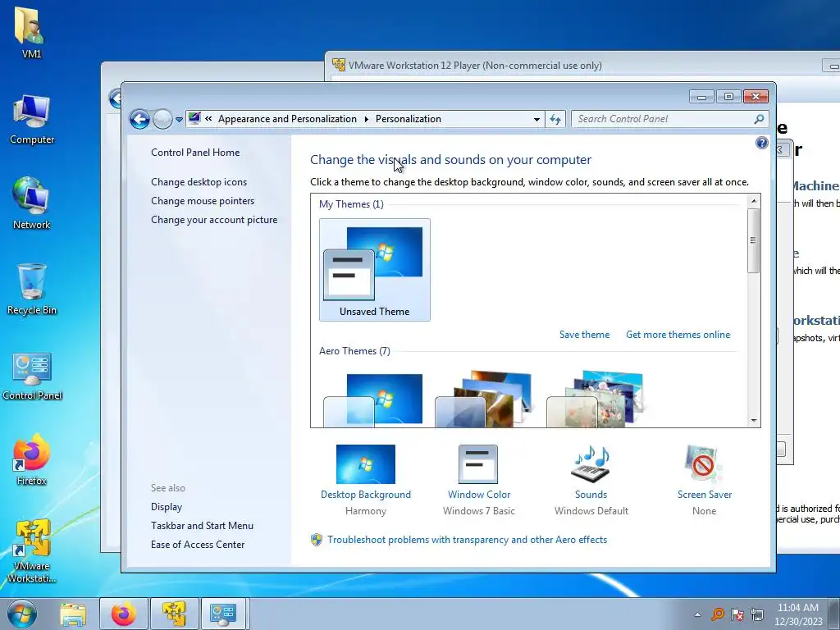Open help with the question mark icon
The image size is (840, 630).
click(762, 143)
